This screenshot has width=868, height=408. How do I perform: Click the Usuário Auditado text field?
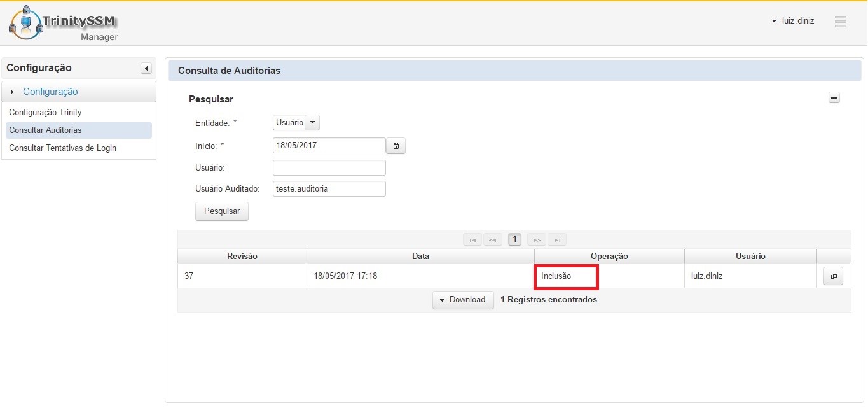(x=329, y=189)
